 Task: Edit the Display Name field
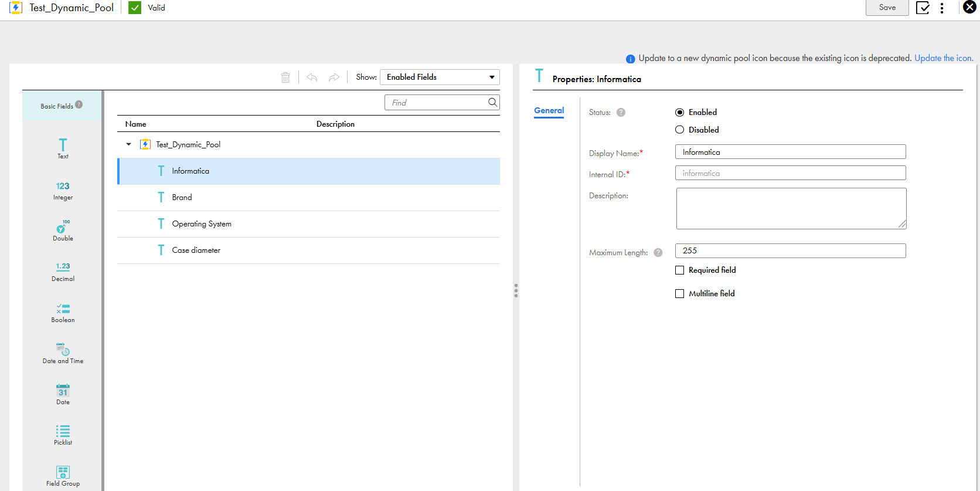point(791,152)
